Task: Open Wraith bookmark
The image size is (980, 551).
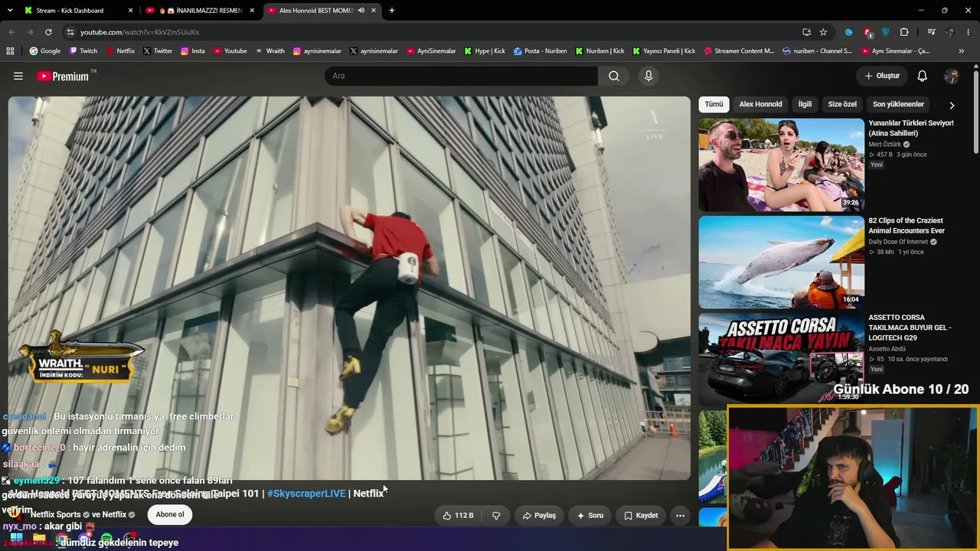Action: pyautogui.click(x=270, y=51)
